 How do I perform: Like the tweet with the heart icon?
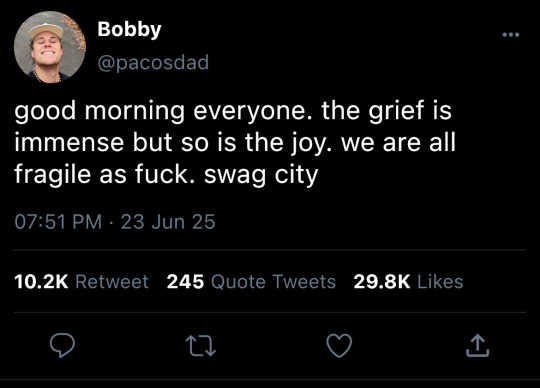pos(339,345)
